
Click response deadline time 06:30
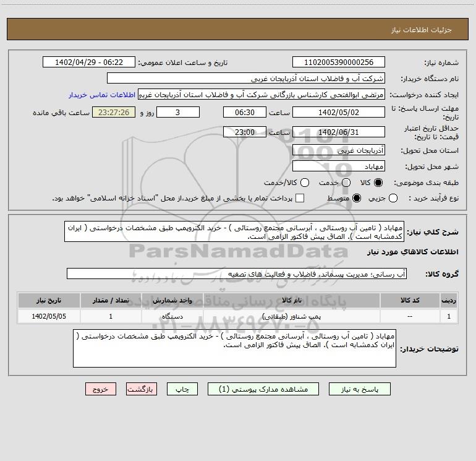coord(245,112)
